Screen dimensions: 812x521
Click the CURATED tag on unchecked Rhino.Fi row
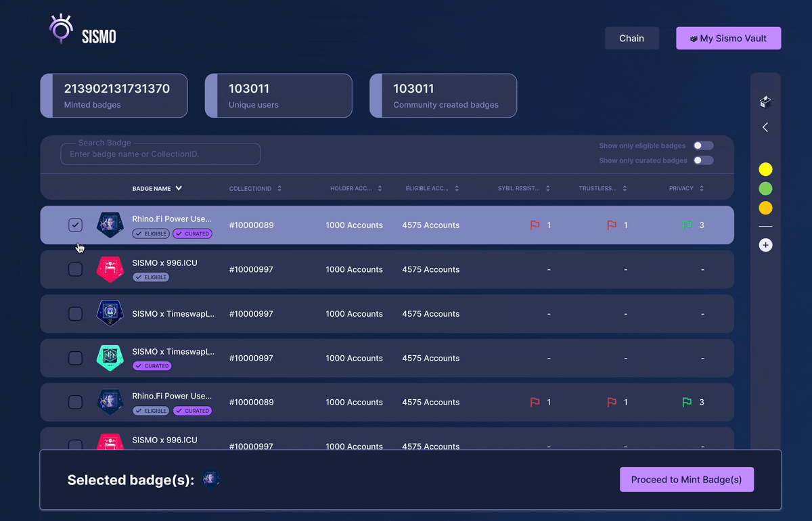point(192,411)
